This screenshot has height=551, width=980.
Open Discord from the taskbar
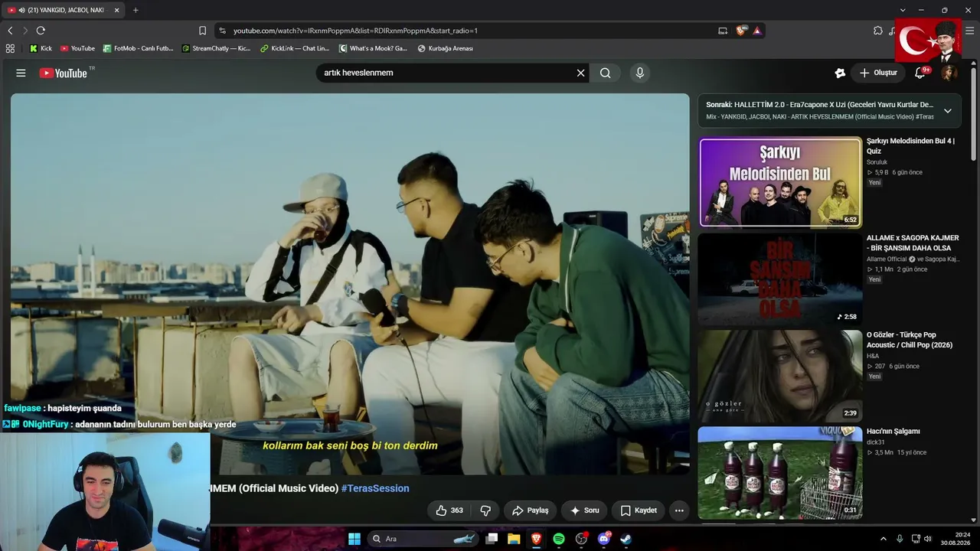603,539
